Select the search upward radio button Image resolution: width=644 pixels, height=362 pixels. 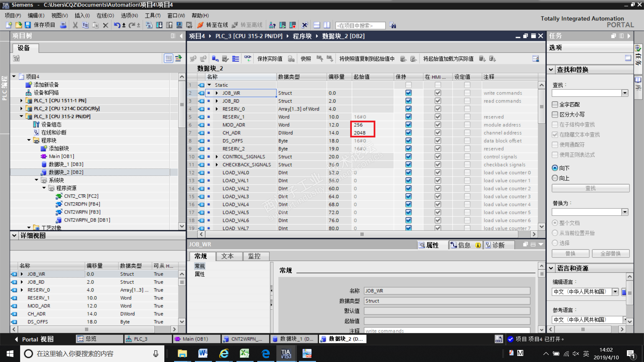(x=555, y=178)
